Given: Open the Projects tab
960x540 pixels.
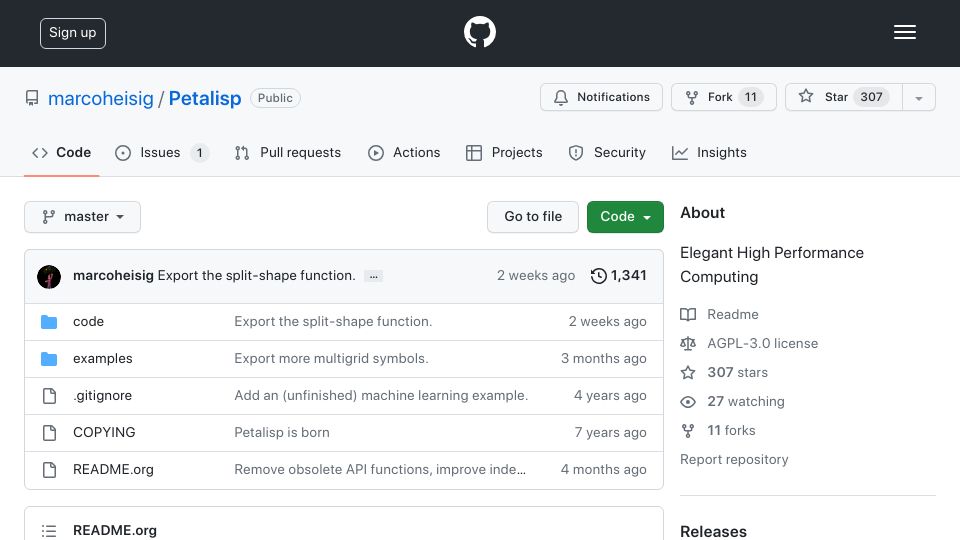Looking at the screenshot, I should [x=504, y=152].
